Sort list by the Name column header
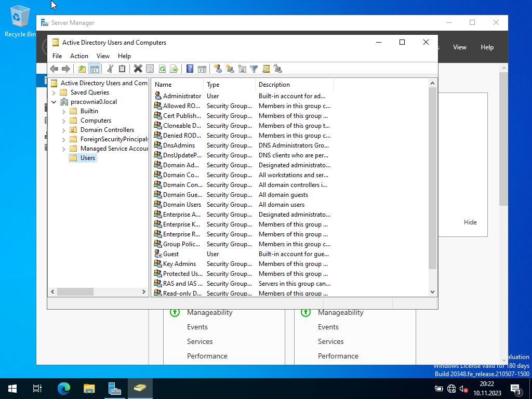 pos(178,85)
